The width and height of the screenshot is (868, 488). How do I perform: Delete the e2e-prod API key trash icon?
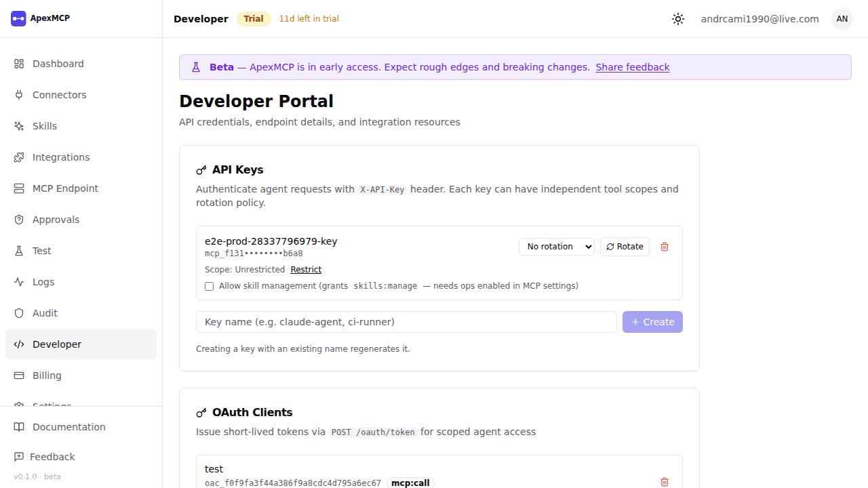pyautogui.click(x=665, y=247)
